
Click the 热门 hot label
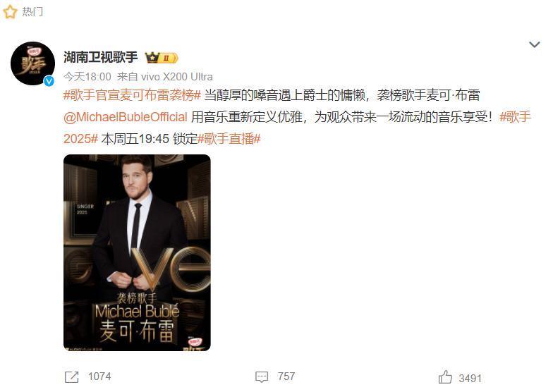(x=32, y=11)
